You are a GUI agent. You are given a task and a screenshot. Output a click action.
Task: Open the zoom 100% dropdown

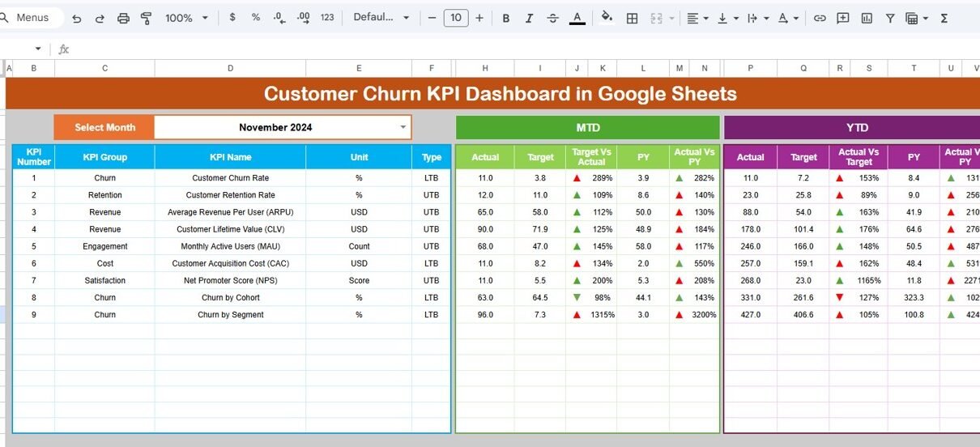pos(187,18)
